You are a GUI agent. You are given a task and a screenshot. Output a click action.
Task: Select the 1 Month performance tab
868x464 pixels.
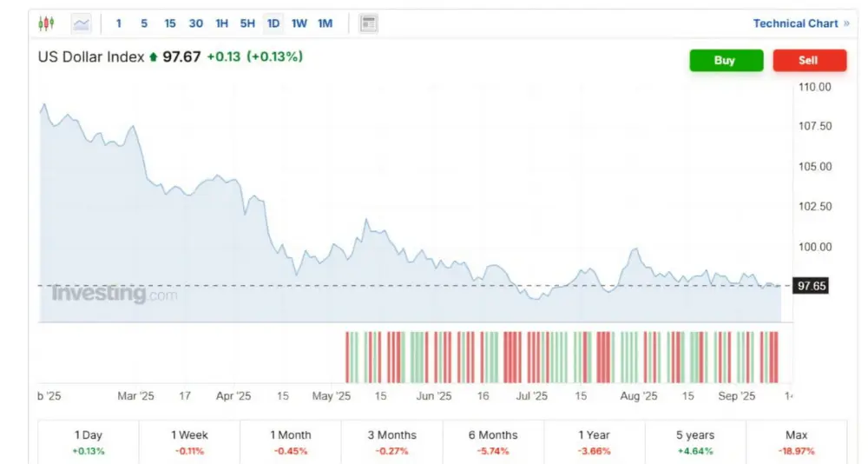pos(291,441)
